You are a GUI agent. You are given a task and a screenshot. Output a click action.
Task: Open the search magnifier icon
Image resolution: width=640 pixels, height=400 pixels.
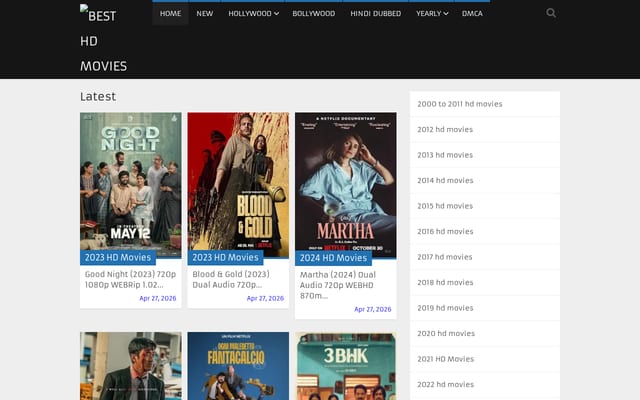tap(551, 13)
